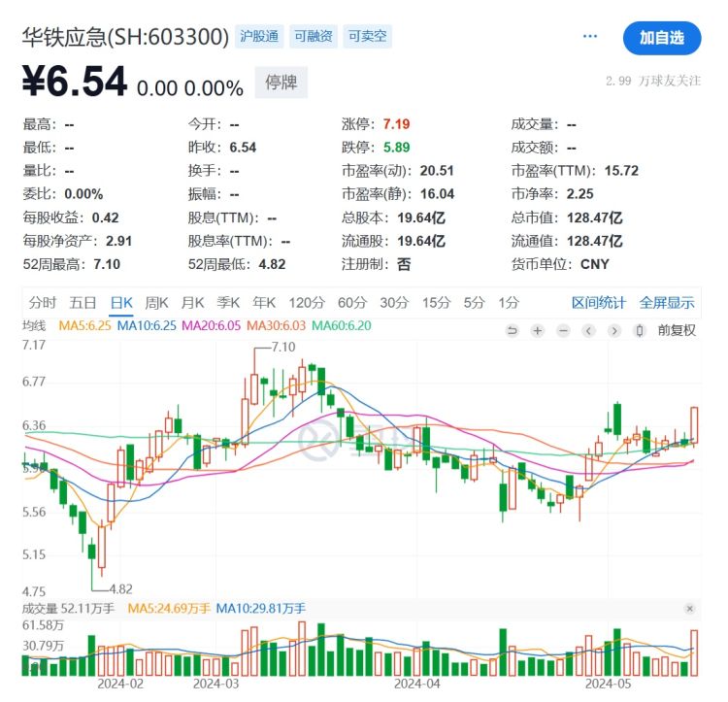Select the 60分 chart tab
The width and height of the screenshot is (728, 702).
coord(352,303)
